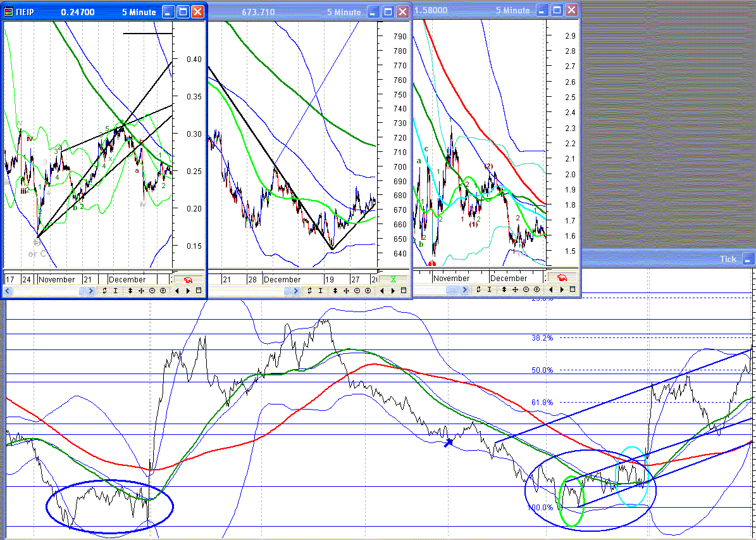Screen dimensions: 756x540
Task: Click the 61.8% Fibonacci level label
Action: [x=542, y=403]
